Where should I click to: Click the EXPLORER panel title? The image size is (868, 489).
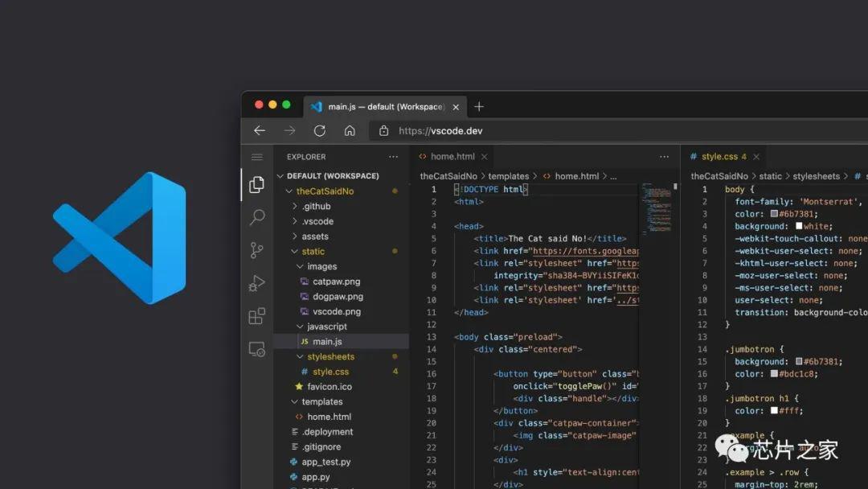pyautogui.click(x=306, y=157)
